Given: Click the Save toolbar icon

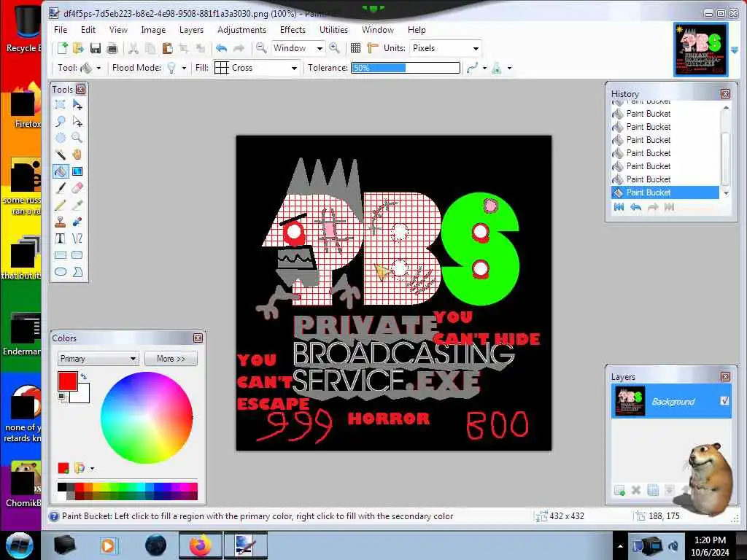Looking at the screenshot, I should click(x=96, y=48).
